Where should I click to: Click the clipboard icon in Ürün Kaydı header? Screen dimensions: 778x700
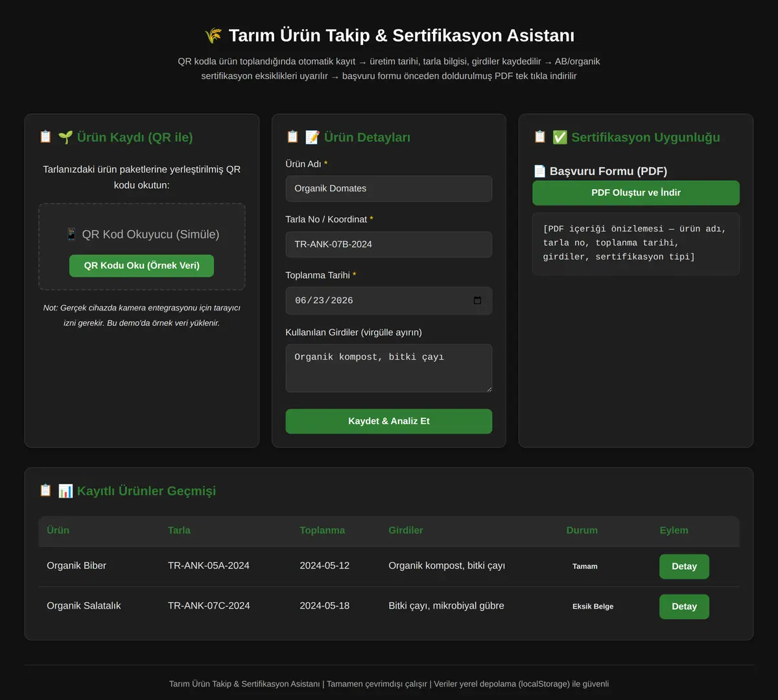pos(45,137)
